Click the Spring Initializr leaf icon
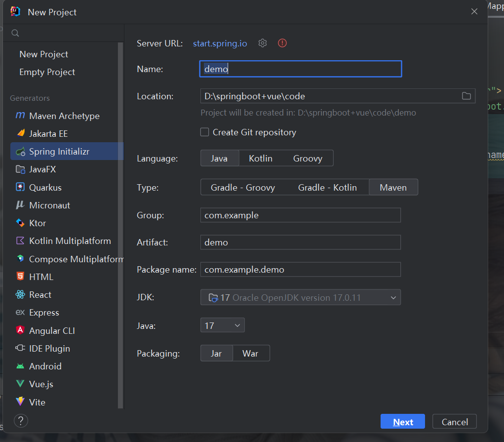Viewport: 504px width, 442px height. tap(20, 151)
